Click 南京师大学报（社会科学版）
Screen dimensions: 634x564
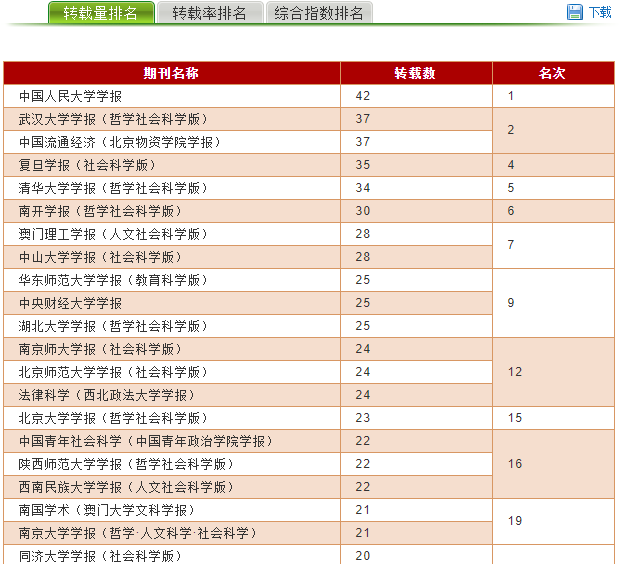[x=100, y=349]
